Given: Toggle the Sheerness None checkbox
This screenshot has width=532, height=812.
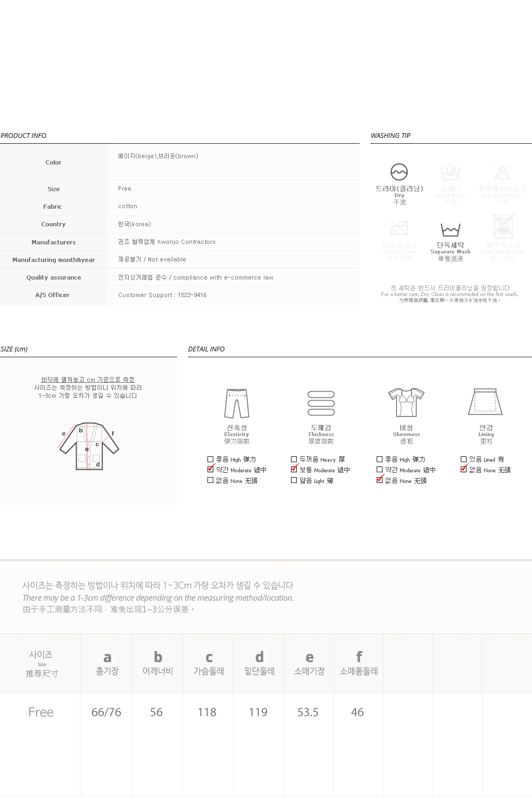Looking at the screenshot, I should (x=379, y=480).
